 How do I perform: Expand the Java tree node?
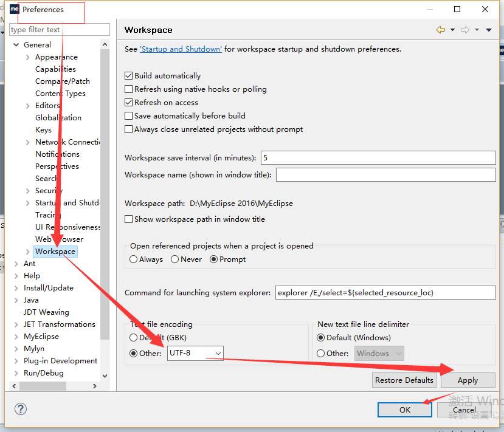click(16, 300)
